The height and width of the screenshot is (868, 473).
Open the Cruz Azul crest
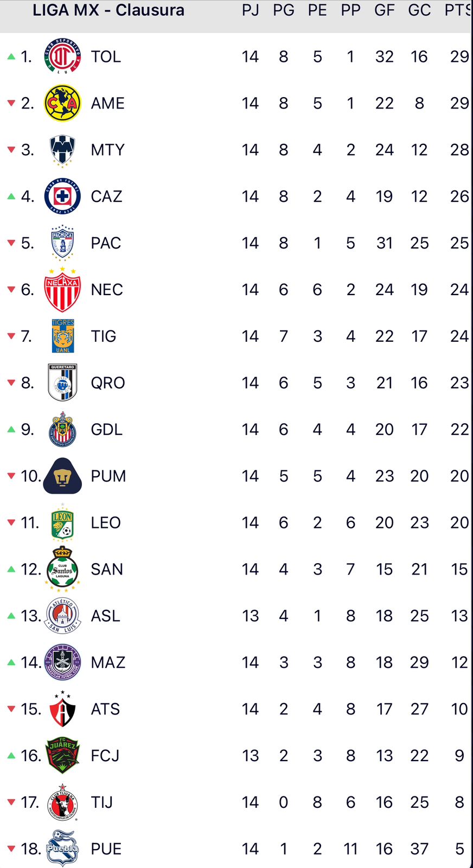point(62,196)
